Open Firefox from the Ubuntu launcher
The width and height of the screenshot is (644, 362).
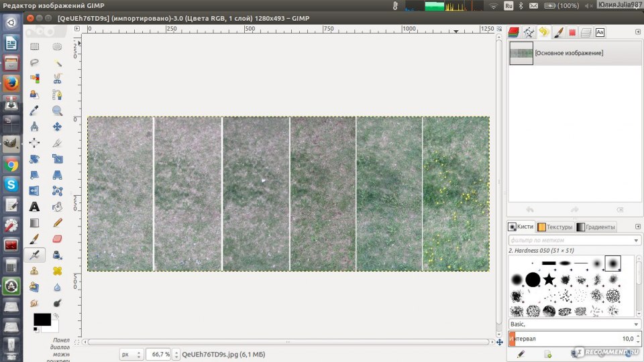coord(11,83)
